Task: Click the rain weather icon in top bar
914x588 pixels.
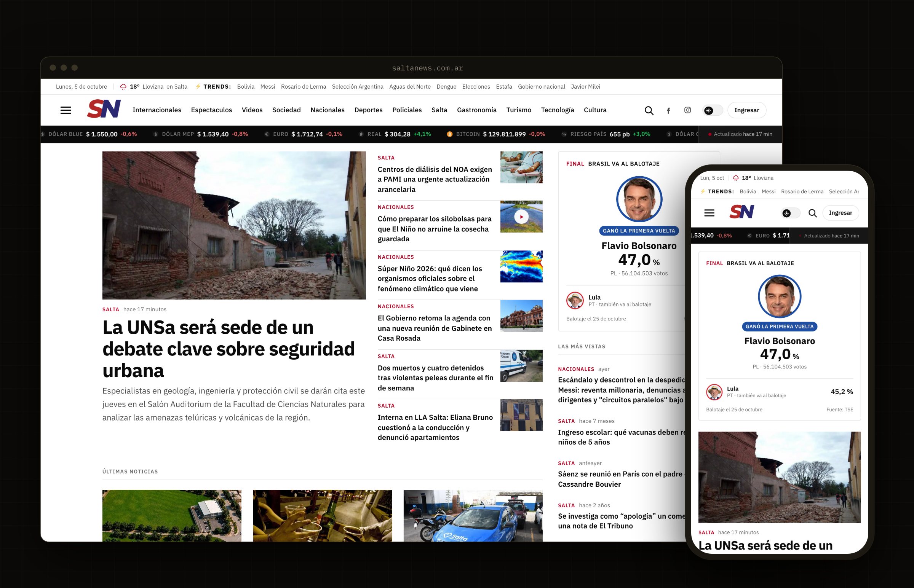Action: (x=123, y=87)
